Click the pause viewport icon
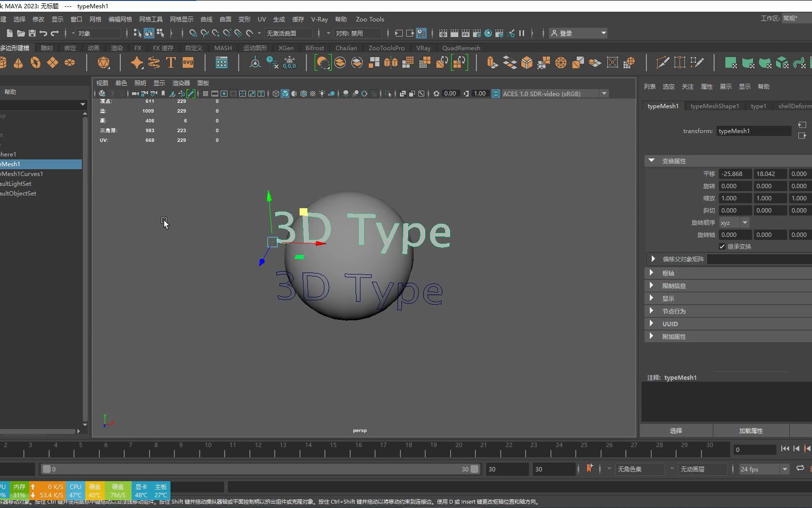 522,33
